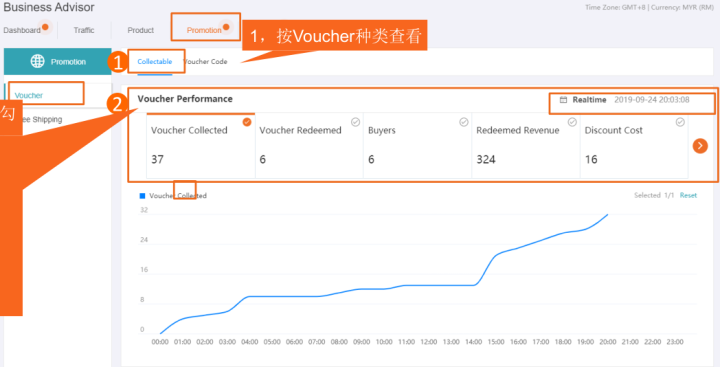Viewport: 720px width, 367px height.
Task: Open Voucher in the left sidebar
Action: click(x=29, y=96)
